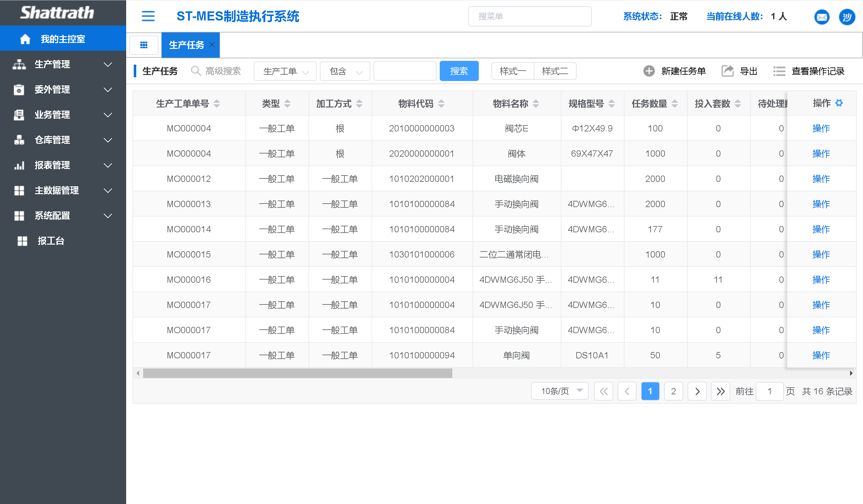The height and width of the screenshot is (504, 863).
Task: Click 操作 link for MO000016 row
Action: point(821,280)
